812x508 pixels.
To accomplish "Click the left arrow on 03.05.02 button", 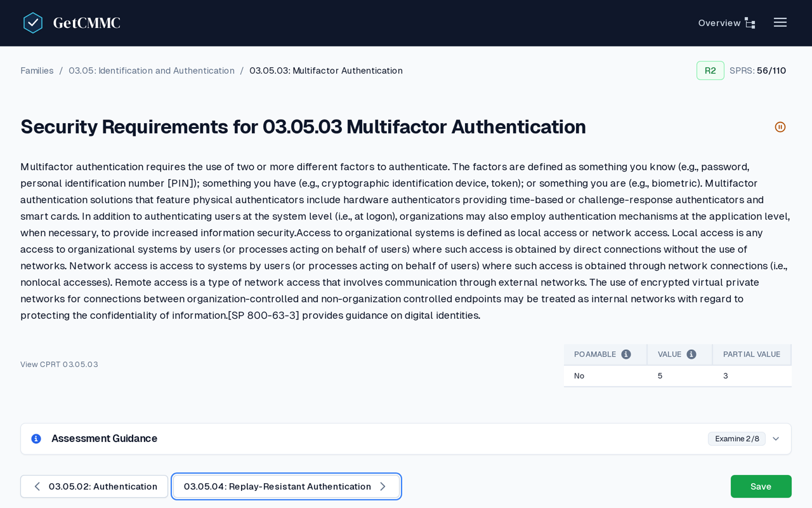I will click(x=37, y=486).
